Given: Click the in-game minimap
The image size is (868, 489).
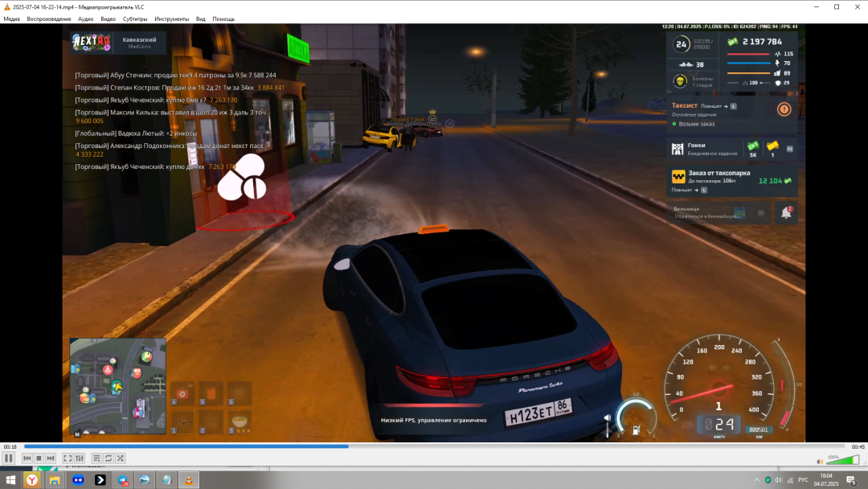Looking at the screenshot, I should (x=117, y=385).
